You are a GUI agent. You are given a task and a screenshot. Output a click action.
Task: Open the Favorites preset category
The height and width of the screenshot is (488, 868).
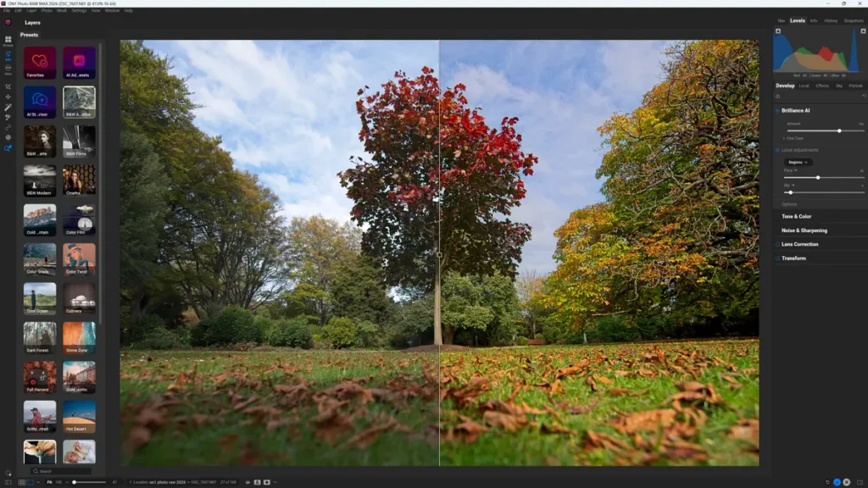(40, 63)
